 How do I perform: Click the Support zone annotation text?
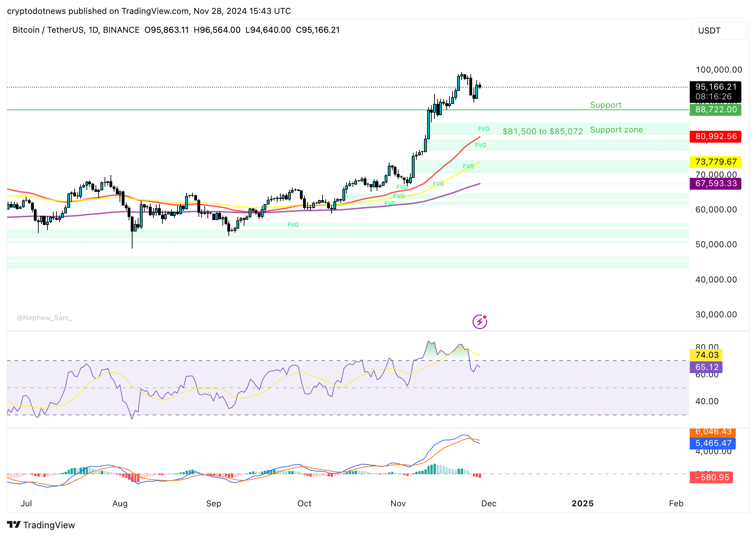(x=617, y=130)
